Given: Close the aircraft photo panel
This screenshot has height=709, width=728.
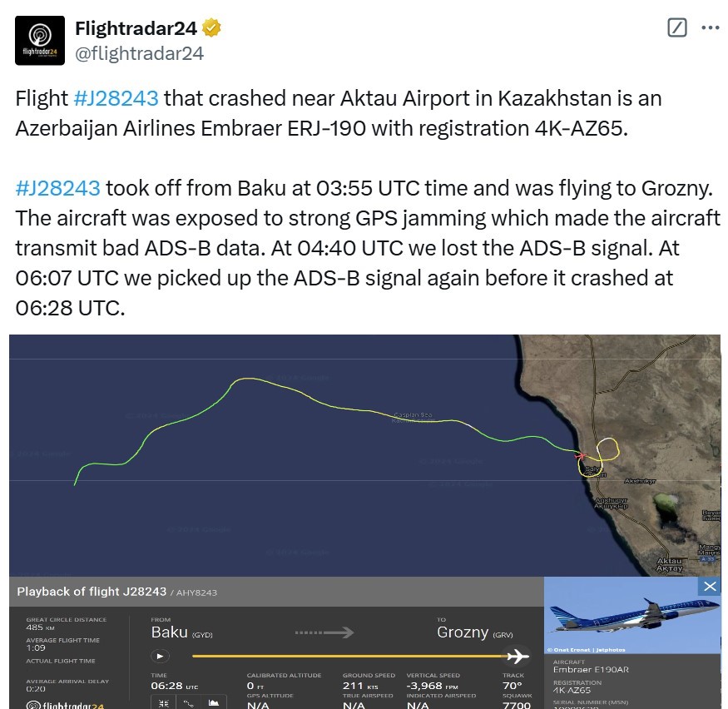Looking at the screenshot, I should pyautogui.click(x=710, y=587).
